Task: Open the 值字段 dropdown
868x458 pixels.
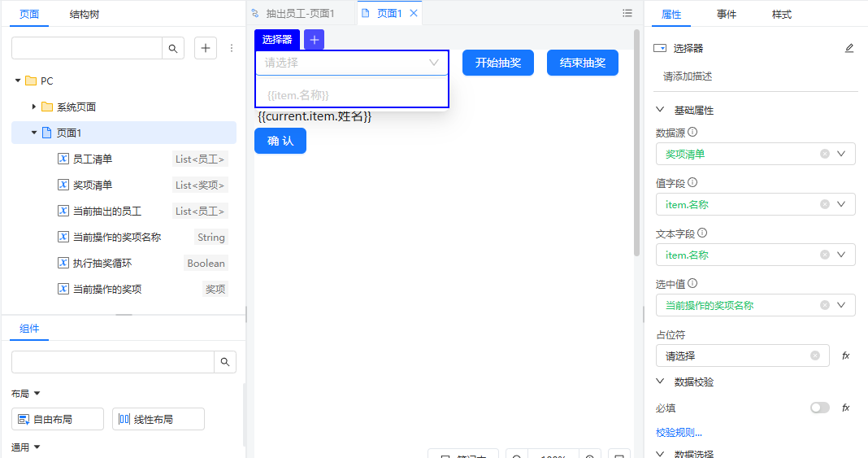Action: pyautogui.click(x=841, y=204)
